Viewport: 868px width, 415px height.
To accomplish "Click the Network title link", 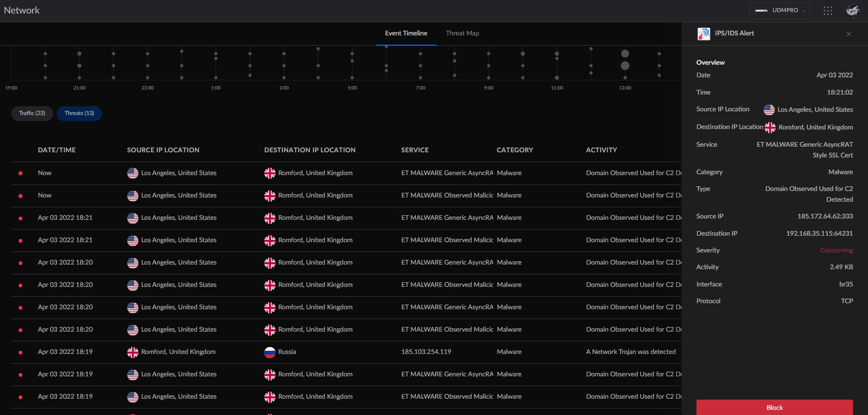I will tap(22, 10).
